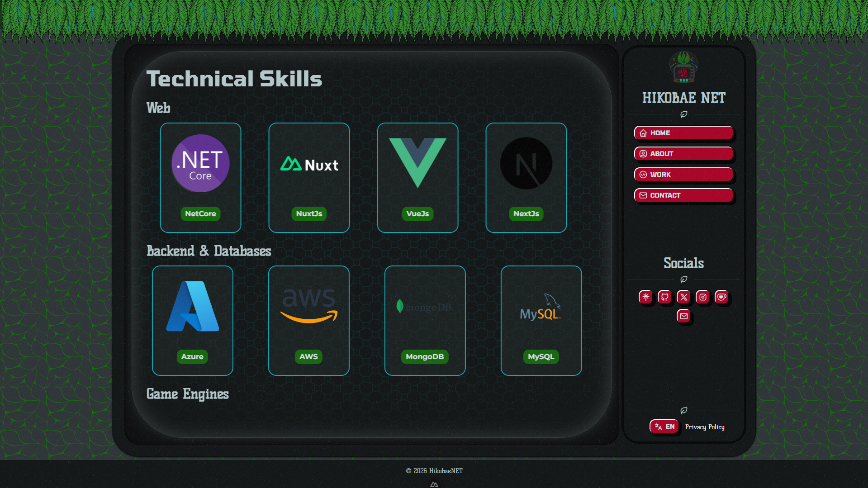Click the MySQL label badge
This screenshot has width=868, height=488.
(x=541, y=357)
